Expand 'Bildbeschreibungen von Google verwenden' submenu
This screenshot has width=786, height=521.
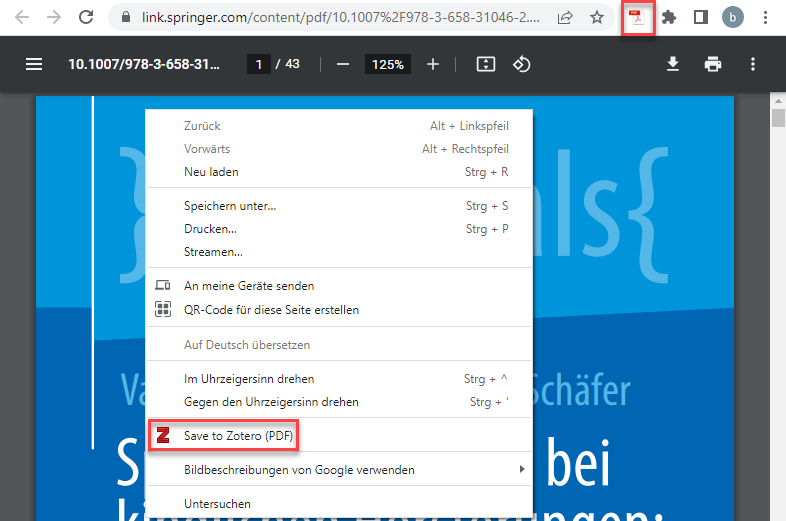(x=339, y=470)
